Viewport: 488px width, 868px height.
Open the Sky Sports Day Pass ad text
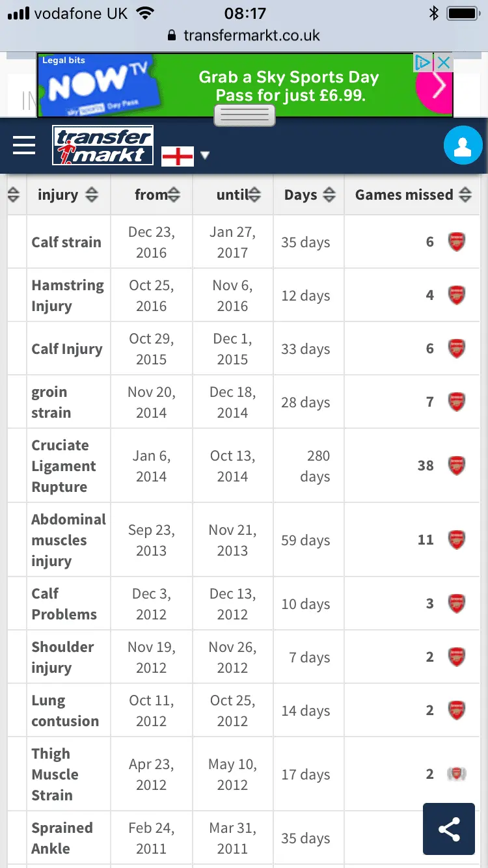289,87
